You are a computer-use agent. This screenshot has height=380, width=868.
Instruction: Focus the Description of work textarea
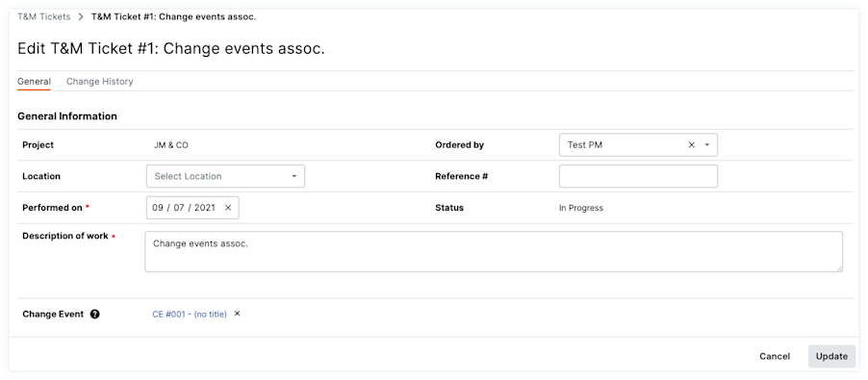pyautogui.click(x=494, y=252)
